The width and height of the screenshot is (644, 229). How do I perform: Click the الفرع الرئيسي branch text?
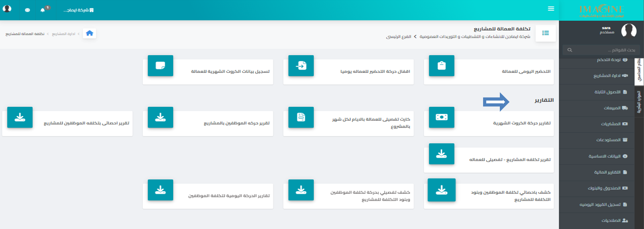399,37
